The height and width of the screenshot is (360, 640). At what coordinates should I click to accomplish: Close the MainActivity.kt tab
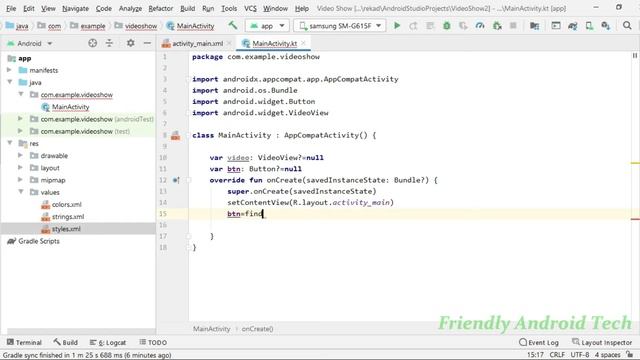(x=303, y=43)
